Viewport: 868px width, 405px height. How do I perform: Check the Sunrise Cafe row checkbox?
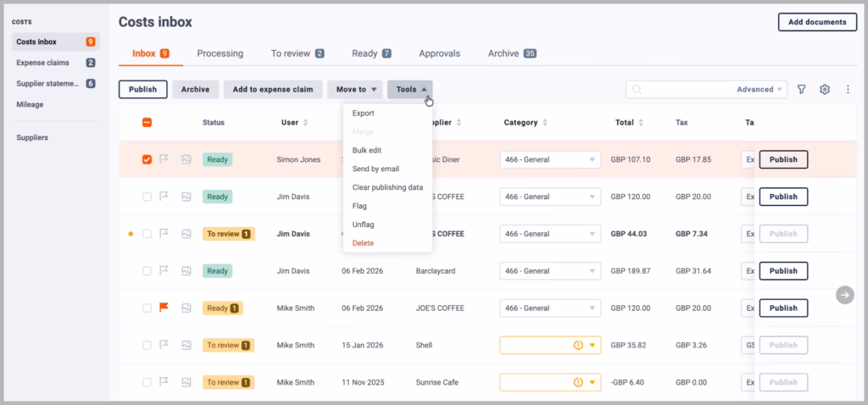coord(147,382)
